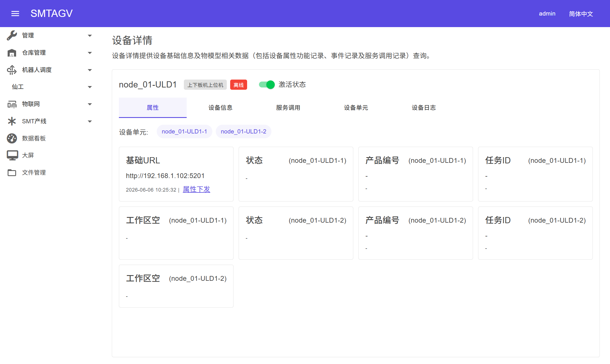
Task: Click the monitor icon for 大屏
Action: (x=12, y=155)
